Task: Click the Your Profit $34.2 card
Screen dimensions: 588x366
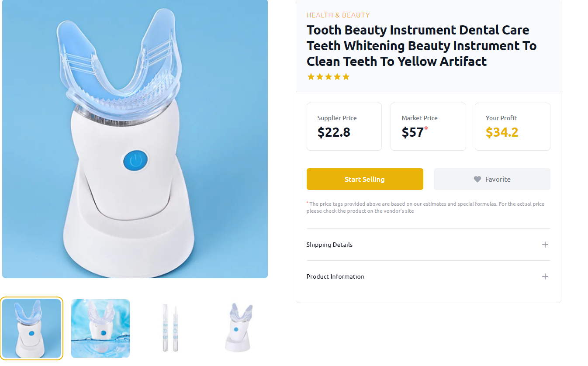Action: tap(512, 127)
